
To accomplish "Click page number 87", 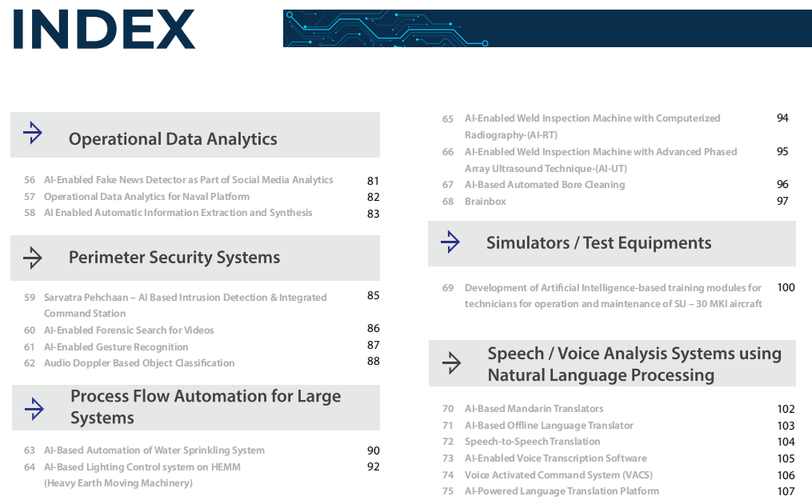I will (374, 345).
